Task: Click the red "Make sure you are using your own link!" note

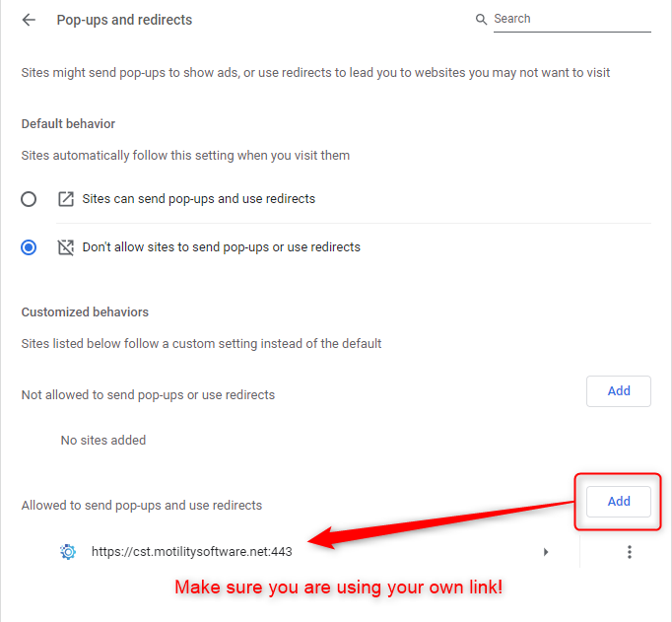Action: pos(339,588)
